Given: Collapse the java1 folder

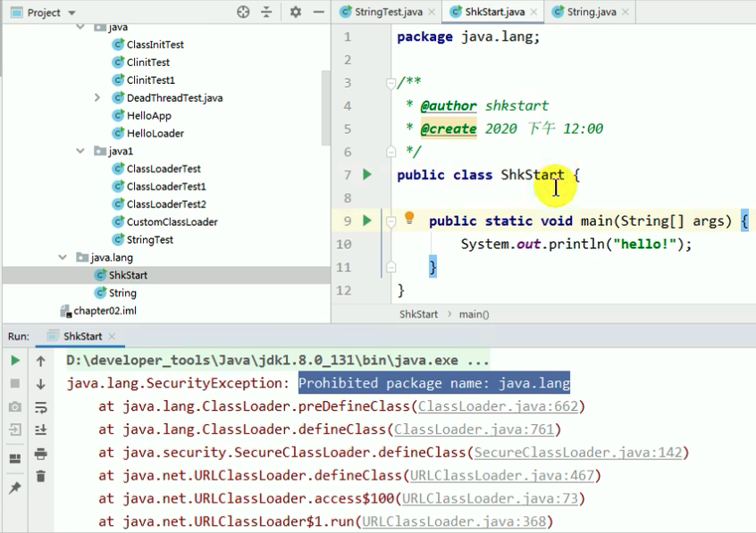Looking at the screenshot, I should coord(80,152).
